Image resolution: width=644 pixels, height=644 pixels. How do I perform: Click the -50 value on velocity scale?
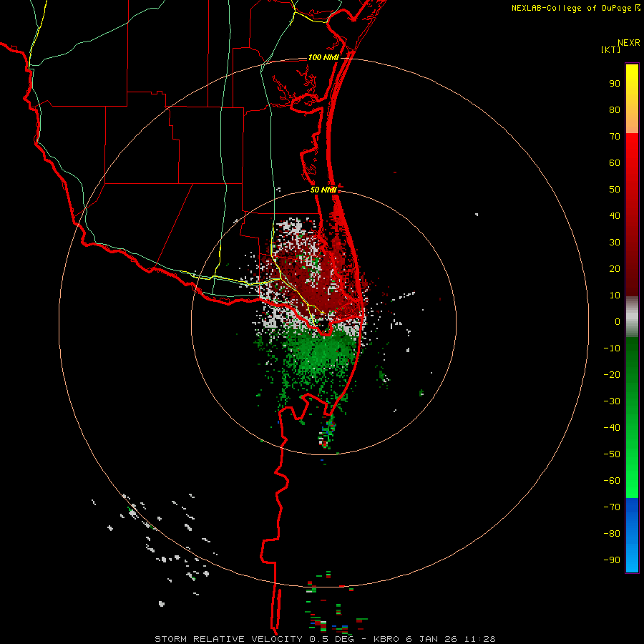[x=612, y=454]
